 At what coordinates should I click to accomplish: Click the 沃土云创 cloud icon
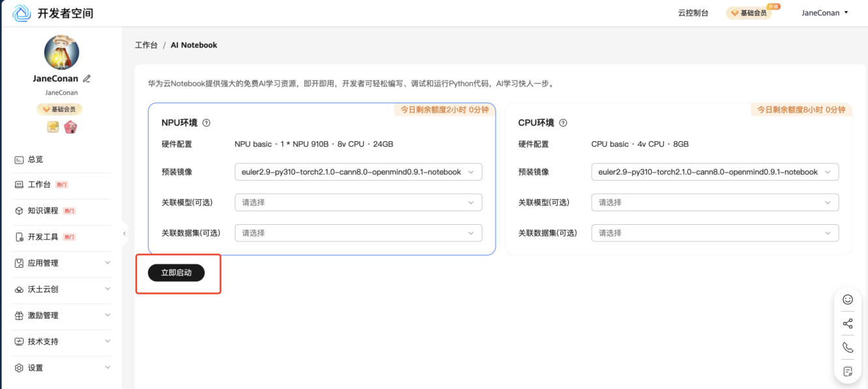pos(19,289)
